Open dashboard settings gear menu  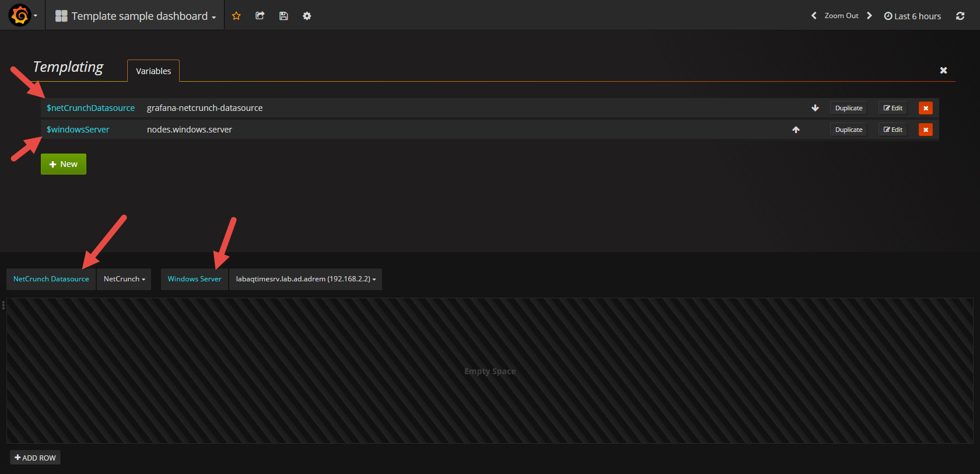point(307,16)
